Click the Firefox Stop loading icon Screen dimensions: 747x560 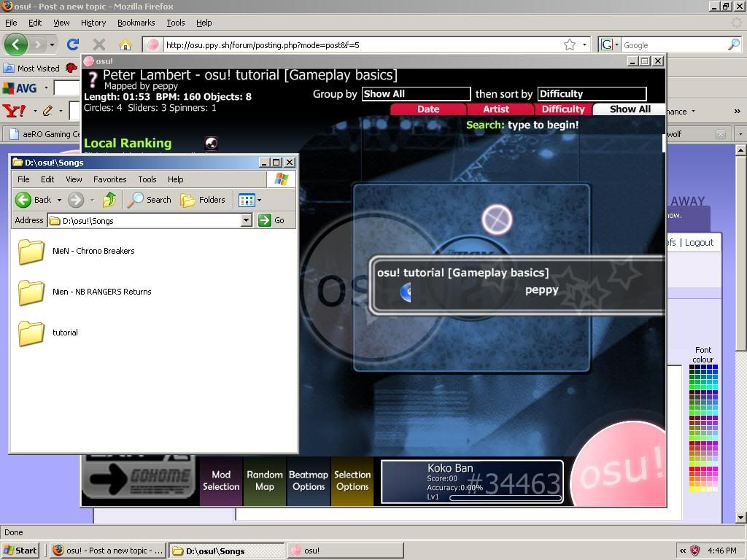click(x=99, y=44)
